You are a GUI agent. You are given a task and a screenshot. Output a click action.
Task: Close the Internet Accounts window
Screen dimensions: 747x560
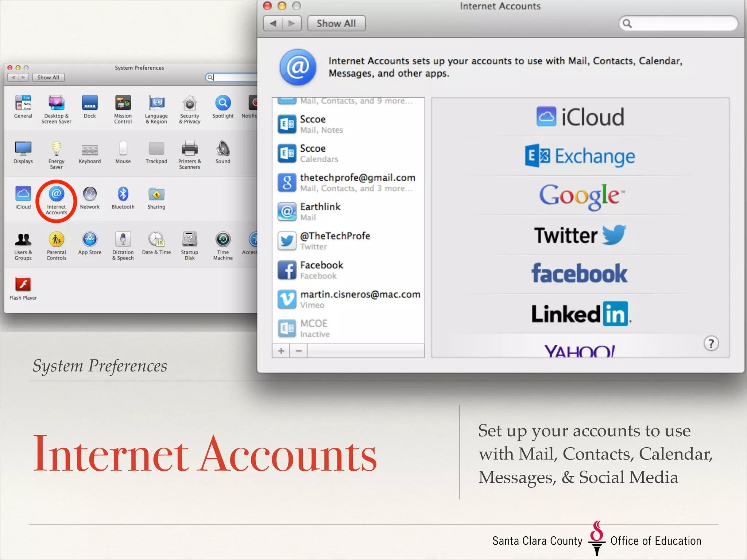click(x=268, y=6)
